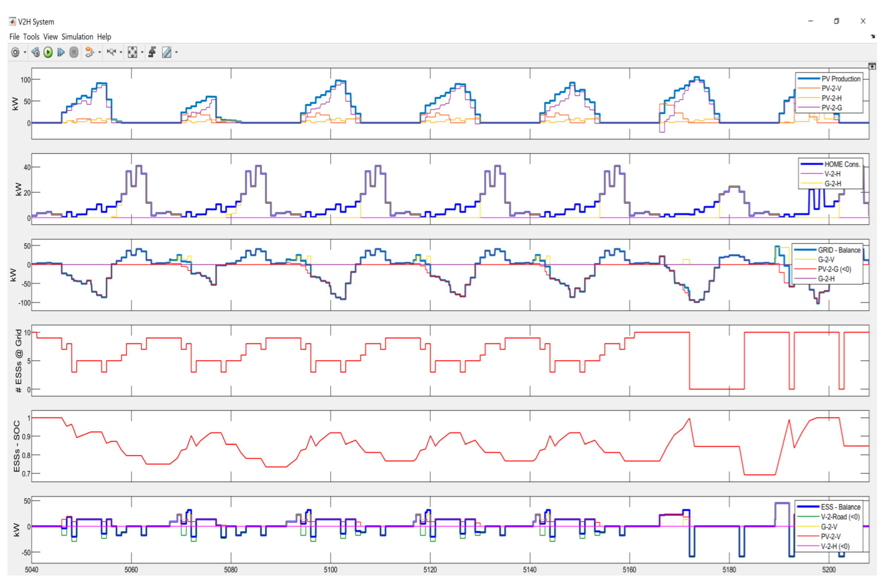Click ESS - Balance legend line swatch

pos(808,507)
